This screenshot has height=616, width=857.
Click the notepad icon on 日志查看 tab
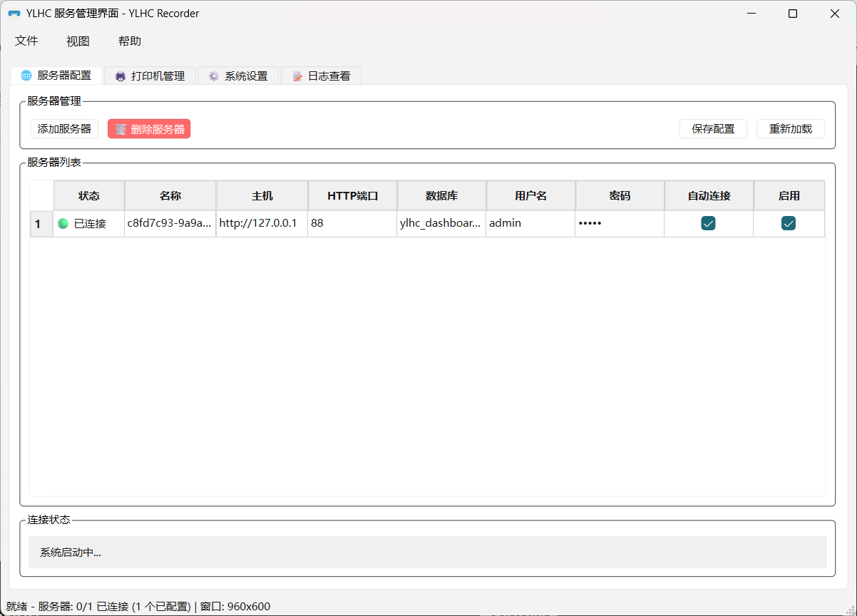(x=297, y=76)
